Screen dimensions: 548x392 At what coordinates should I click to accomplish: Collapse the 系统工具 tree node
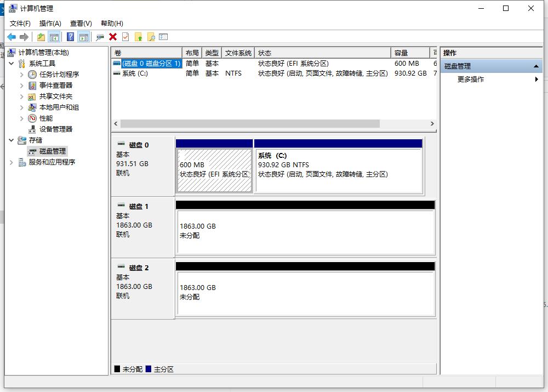click(11, 63)
